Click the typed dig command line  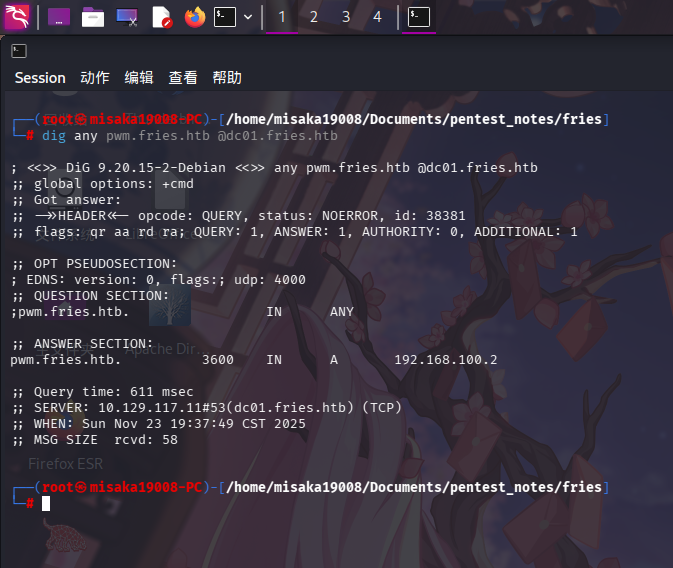(190, 136)
